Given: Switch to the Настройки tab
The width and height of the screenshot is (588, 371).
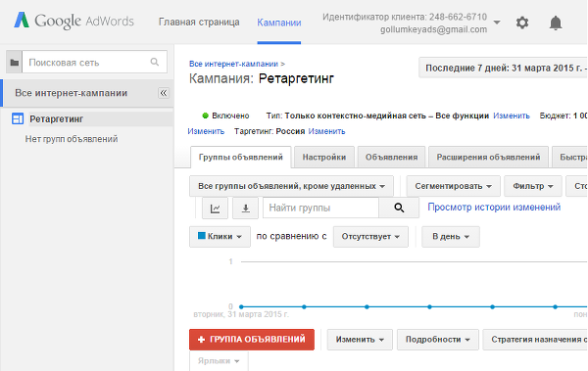Looking at the screenshot, I should [x=324, y=157].
